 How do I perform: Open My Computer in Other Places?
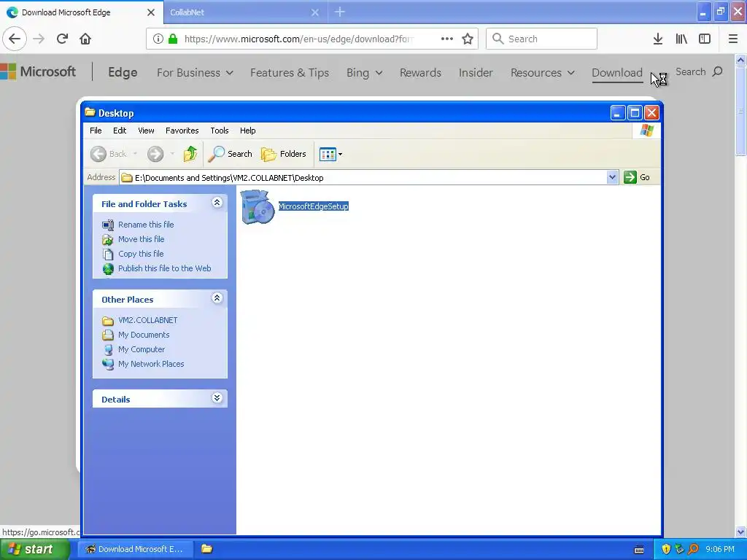[141, 349]
